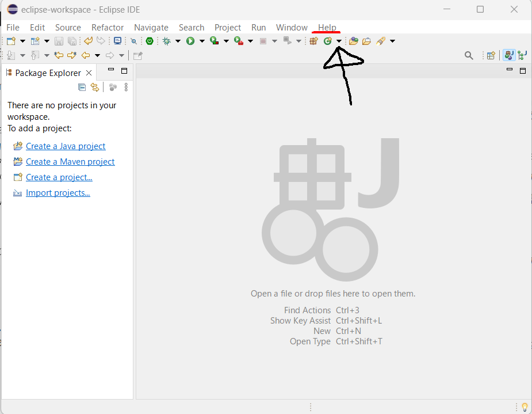Open the Window menu

point(292,28)
